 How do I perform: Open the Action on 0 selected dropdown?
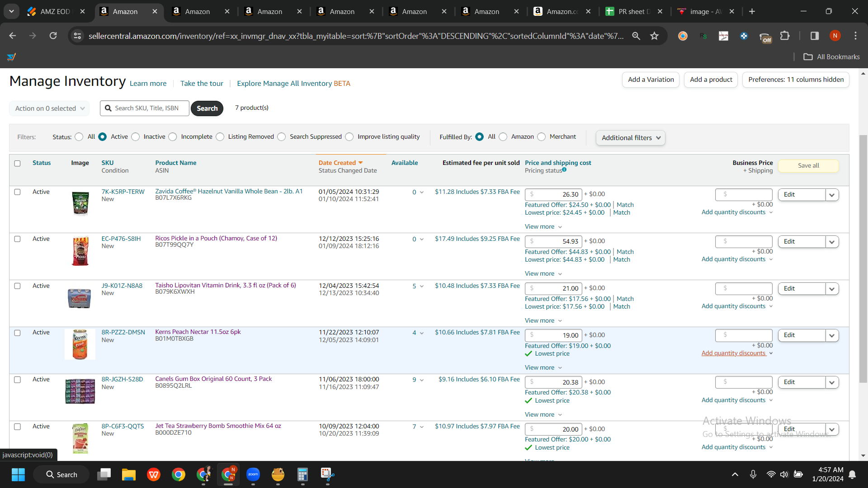coord(49,108)
